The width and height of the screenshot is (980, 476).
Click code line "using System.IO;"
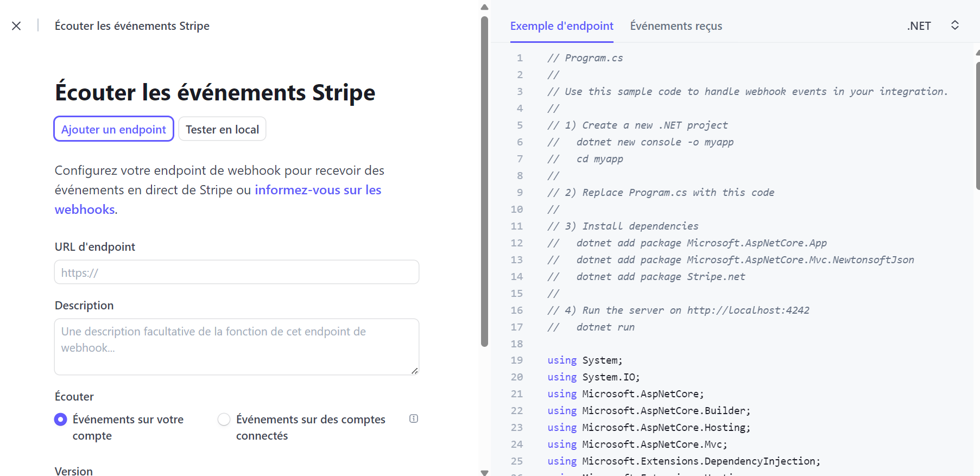pos(593,377)
